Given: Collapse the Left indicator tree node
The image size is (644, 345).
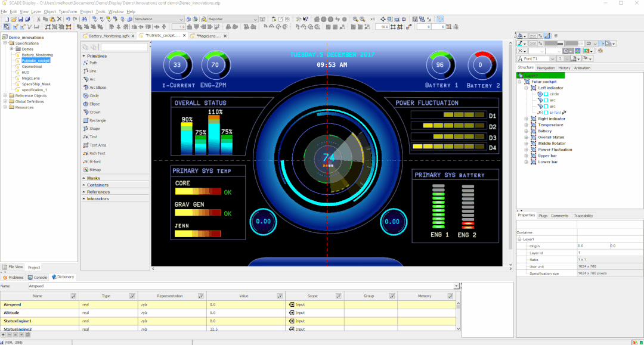Looking at the screenshot, I should click(x=527, y=88).
